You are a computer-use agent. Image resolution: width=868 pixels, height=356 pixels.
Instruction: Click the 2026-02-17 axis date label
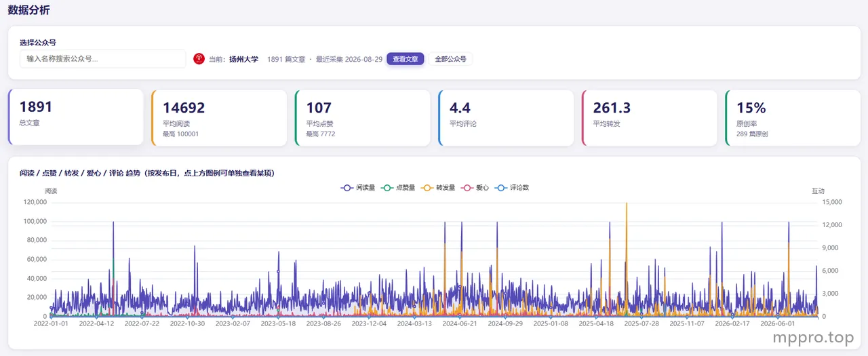pos(732,324)
